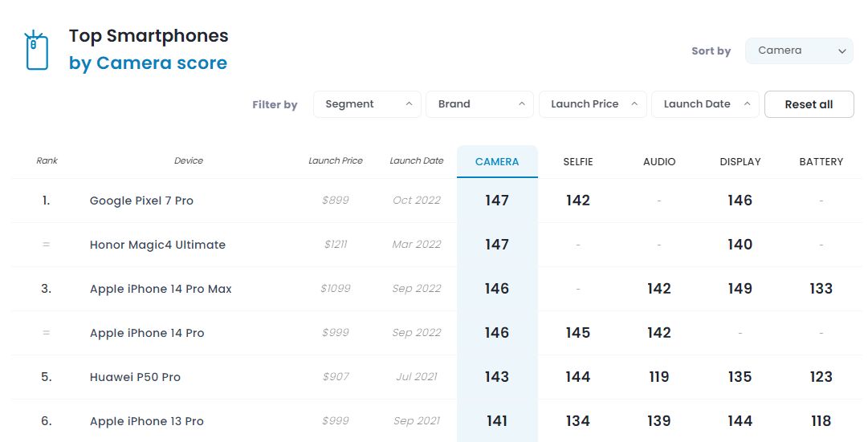Expand the Brand filter
Viewport: 868px width, 442px height.
479,104
